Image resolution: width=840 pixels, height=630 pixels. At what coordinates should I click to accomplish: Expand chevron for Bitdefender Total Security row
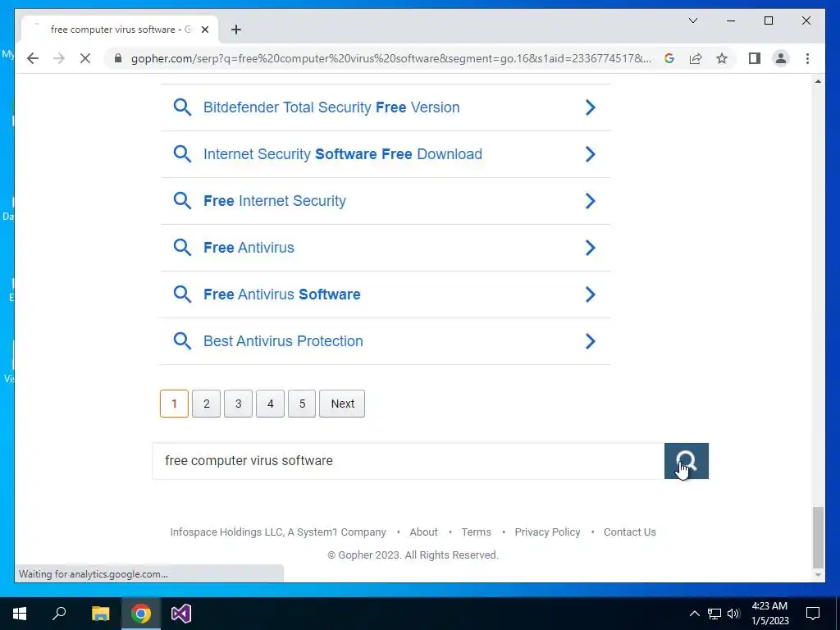coord(590,107)
